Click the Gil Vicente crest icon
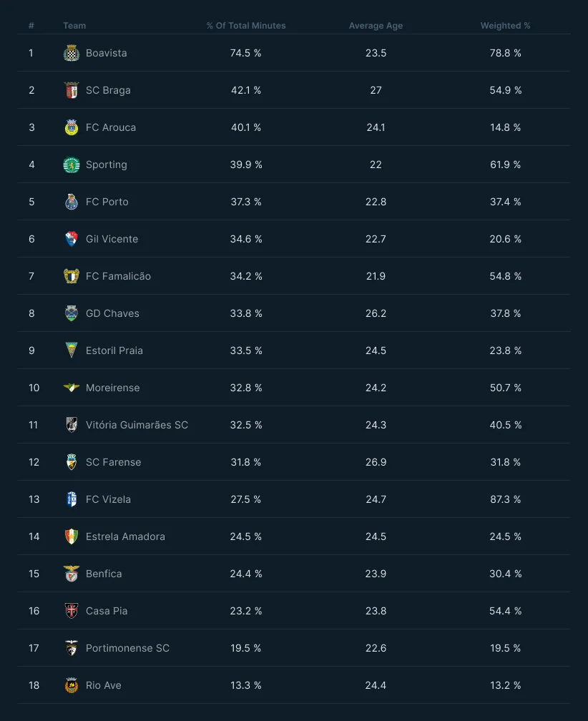Screen dimensions: 588x721 (x=72, y=239)
